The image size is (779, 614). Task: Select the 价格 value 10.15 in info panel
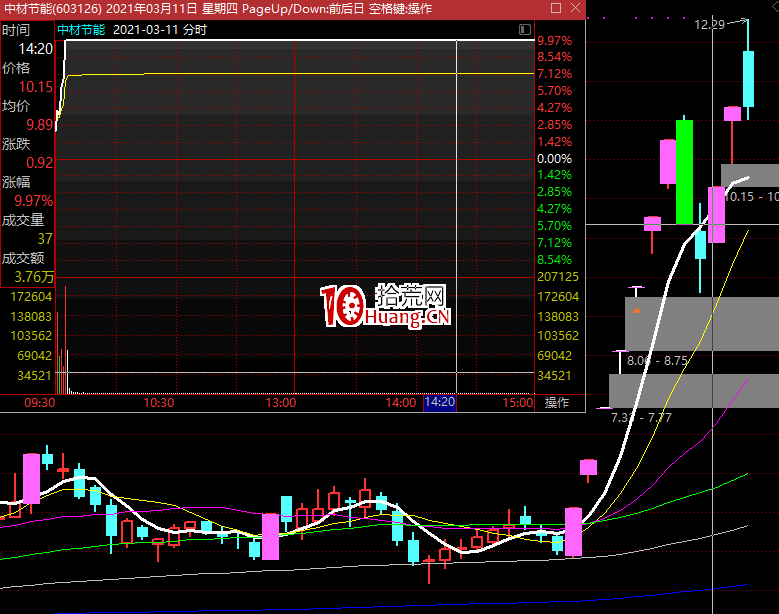click(36, 87)
